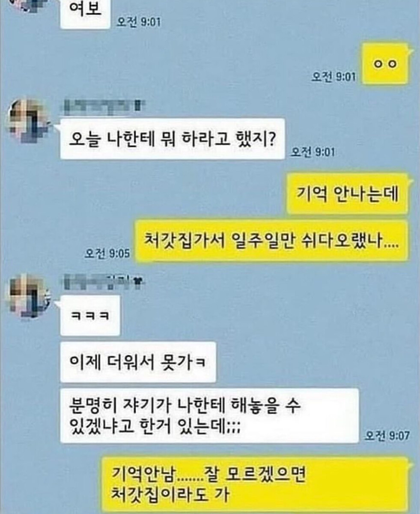Click the blurred sender name above 'ㅋㅋㅋ'
The width and height of the screenshot is (420, 514).
pyautogui.click(x=103, y=281)
